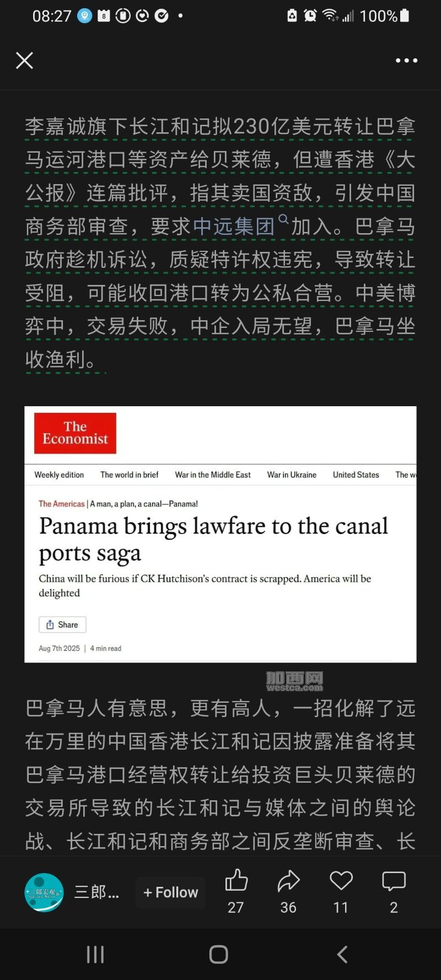Select the Weekly edition tab
Screen dimensions: 441x980
(59, 475)
